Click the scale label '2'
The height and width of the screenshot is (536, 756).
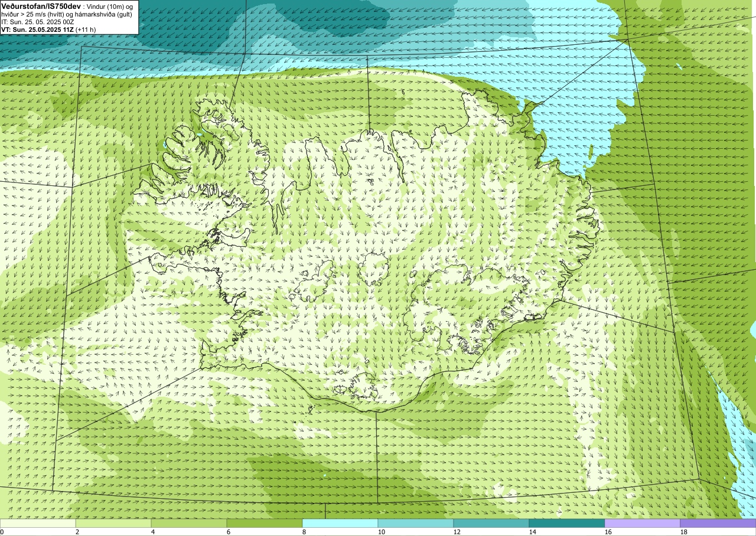77,532
